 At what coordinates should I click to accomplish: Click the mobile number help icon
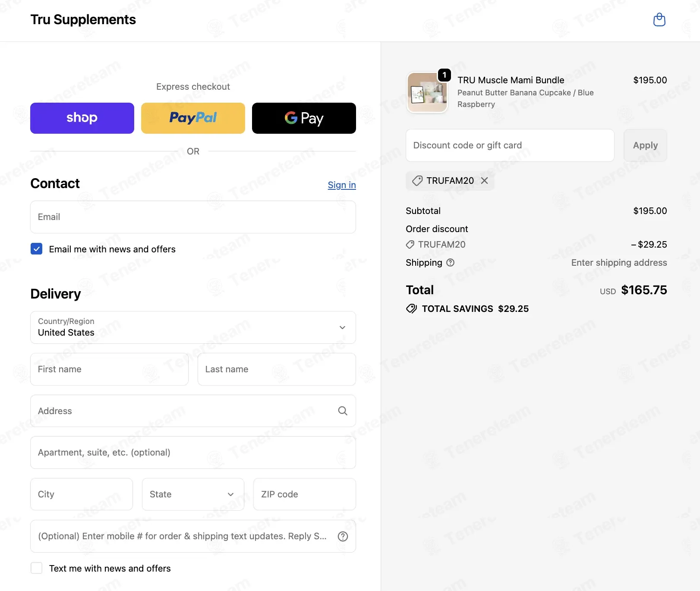tap(343, 536)
